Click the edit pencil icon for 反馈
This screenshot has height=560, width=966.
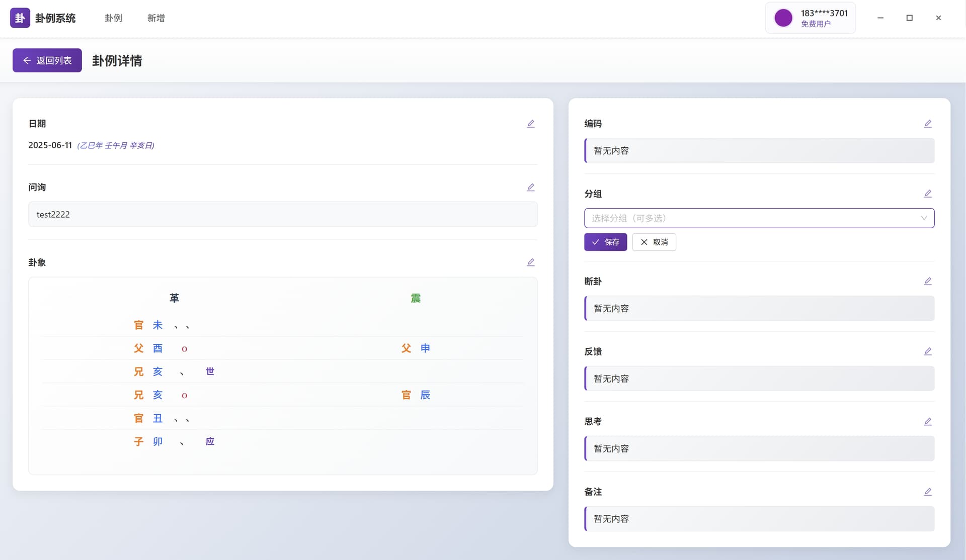click(x=928, y=351)
